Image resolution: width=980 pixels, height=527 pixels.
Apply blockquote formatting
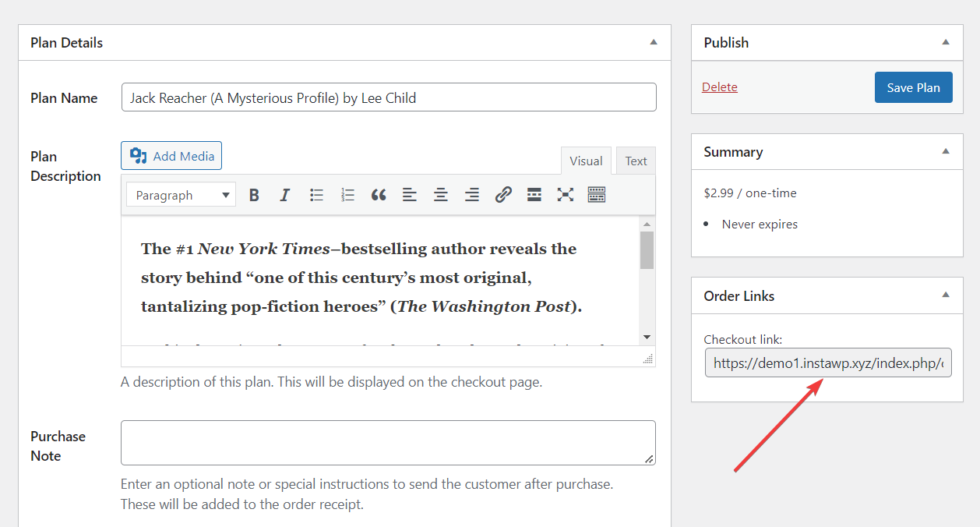point(379,195)
